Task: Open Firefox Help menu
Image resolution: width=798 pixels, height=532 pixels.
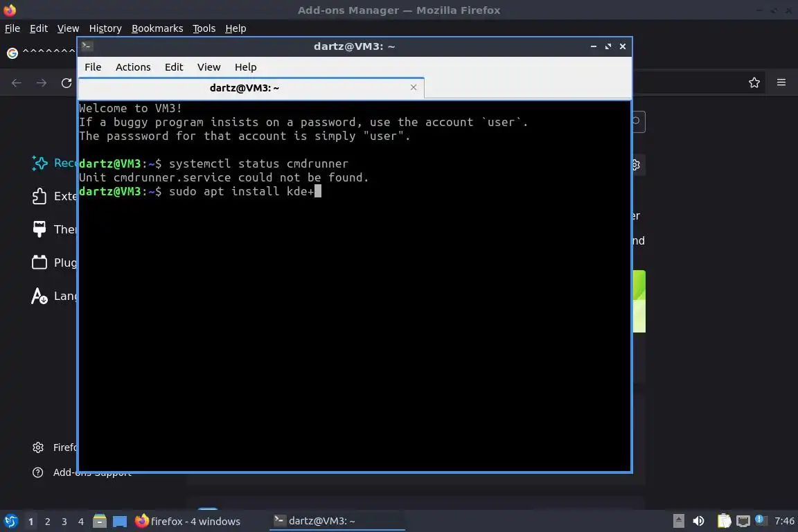Action: [236, 28]
